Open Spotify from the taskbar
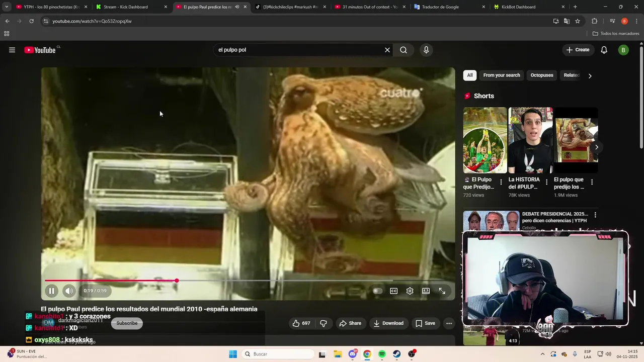This screenshot has width=644, height=362. [x=382, y=354]
